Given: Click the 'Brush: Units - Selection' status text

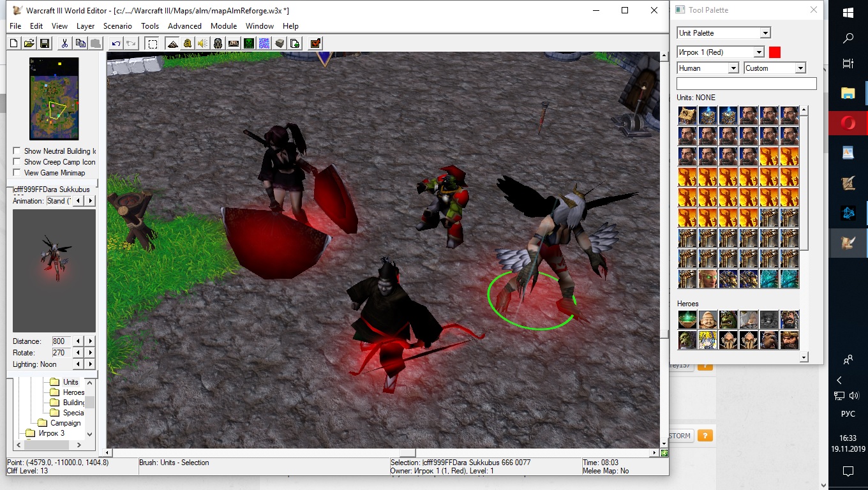Looking at the screenshot, I should tap(174, 463).
